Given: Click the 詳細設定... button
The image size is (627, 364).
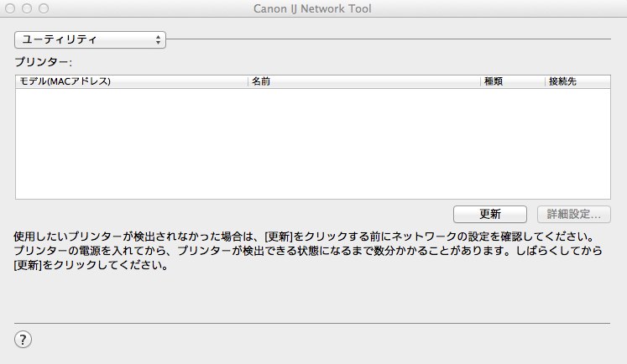Looking at the screenshot, I should (574, 214).
